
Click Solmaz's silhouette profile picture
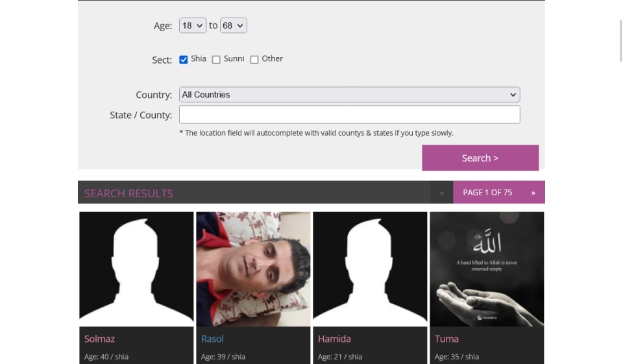point(136,269)
